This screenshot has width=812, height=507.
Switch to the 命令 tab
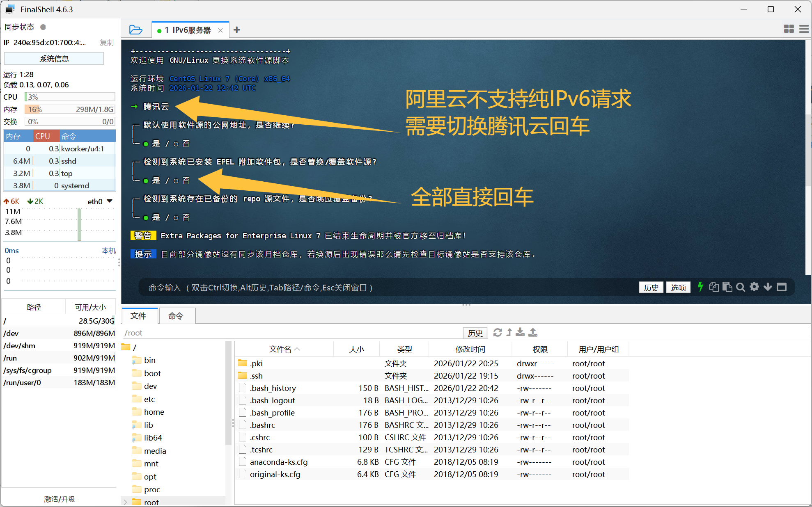tap(176, 316)
